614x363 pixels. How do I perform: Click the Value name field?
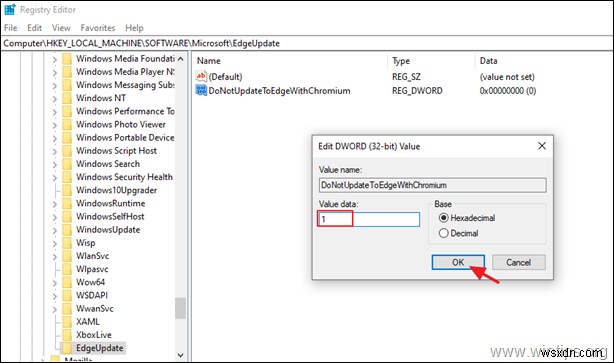point(432,185)
